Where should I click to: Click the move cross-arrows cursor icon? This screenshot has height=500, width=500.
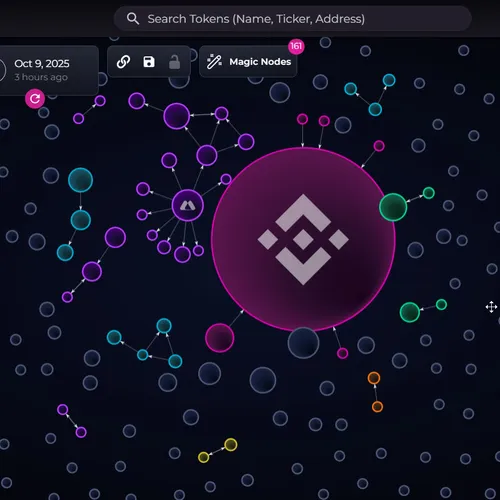pyautogui.click(x=491, y=307)
